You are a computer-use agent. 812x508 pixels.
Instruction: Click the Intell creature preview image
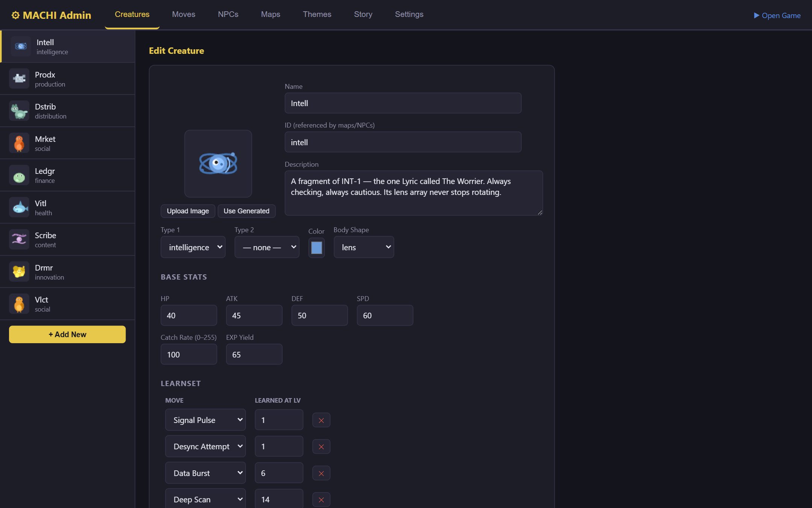218,164
